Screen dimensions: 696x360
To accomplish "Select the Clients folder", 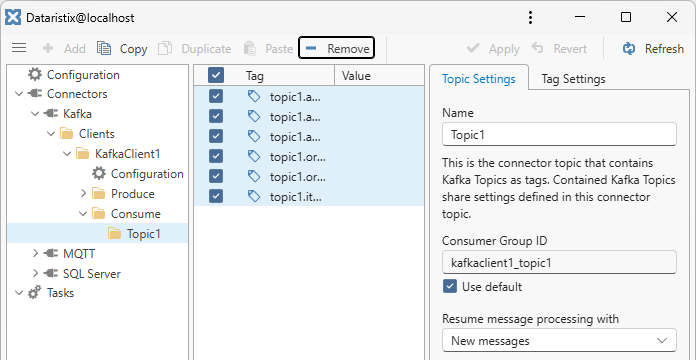I will click(87, 134).
